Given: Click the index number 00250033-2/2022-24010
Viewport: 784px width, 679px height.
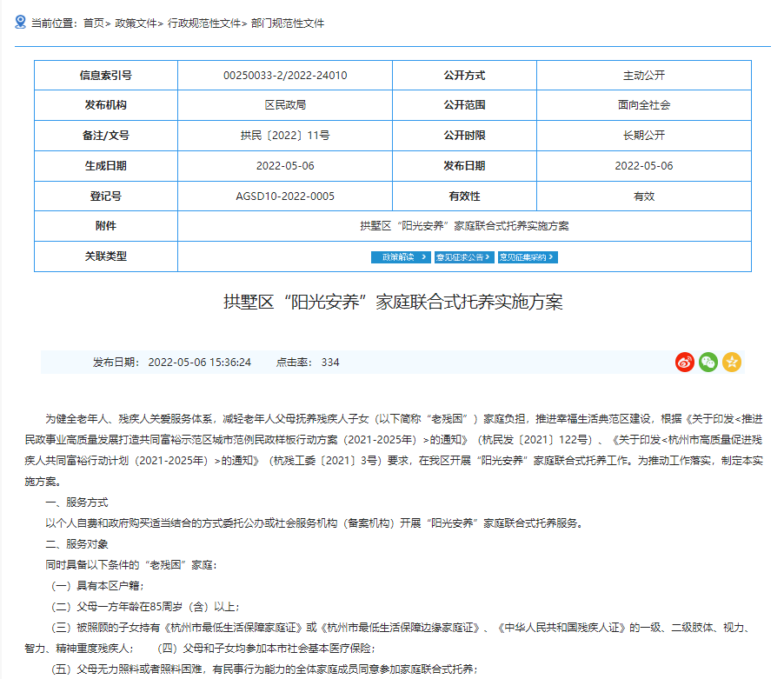Looking at the screenshot, I should click(285, 76).
